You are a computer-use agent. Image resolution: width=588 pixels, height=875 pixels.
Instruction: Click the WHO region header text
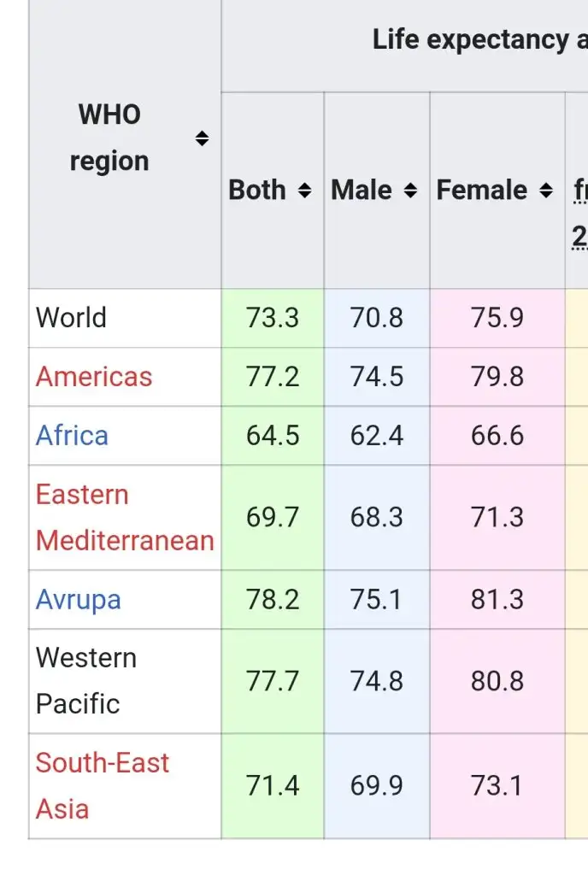109,138
